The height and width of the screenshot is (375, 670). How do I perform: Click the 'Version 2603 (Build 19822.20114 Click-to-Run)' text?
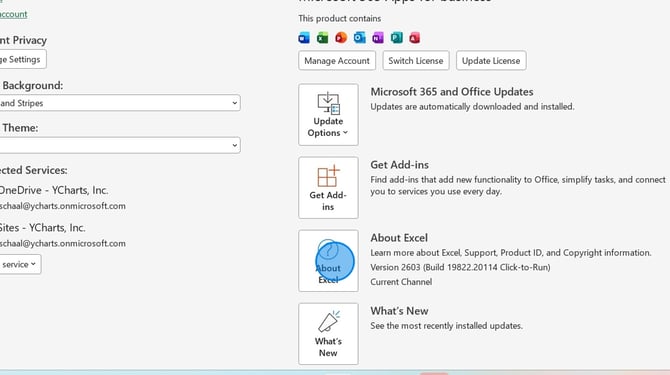[460, 267]
